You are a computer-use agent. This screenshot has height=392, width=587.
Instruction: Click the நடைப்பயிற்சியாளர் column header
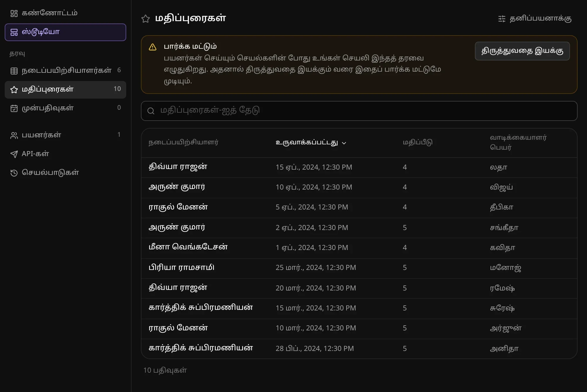pyautogui.click(x=183, y=143)
